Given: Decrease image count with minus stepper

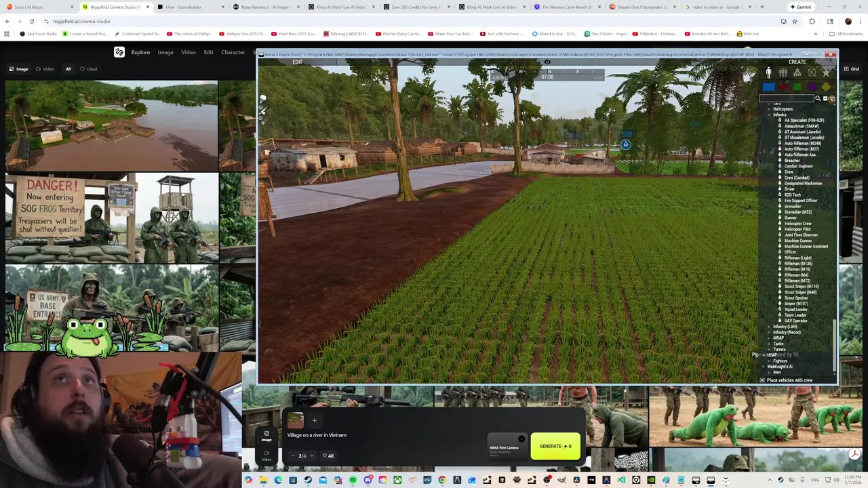Looking at the screenshot, I should coord(292,455).
